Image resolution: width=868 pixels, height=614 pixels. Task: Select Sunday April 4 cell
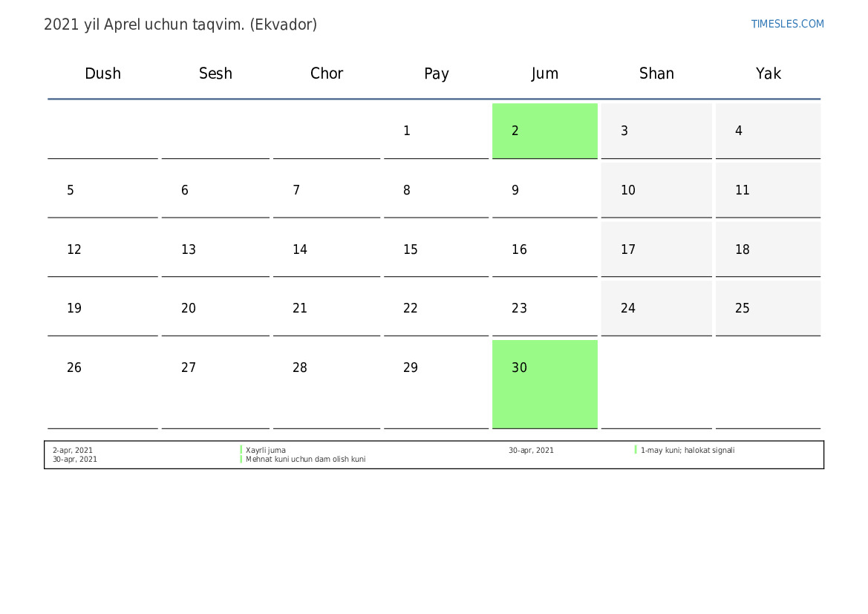point(768,131)
